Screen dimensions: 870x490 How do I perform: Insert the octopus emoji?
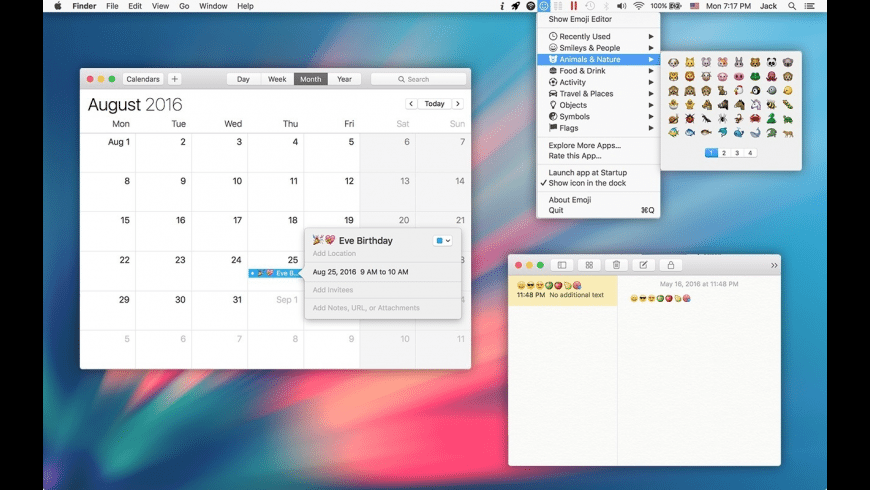(772, 77)
